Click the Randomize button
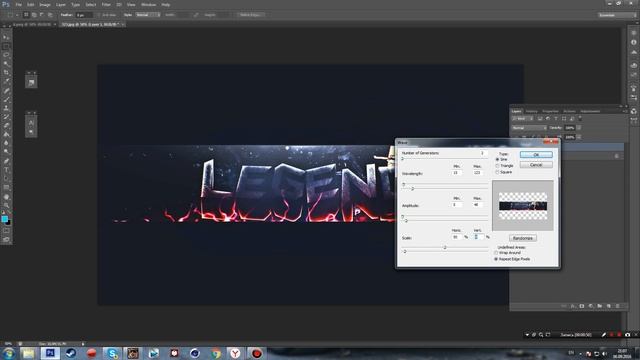 coord(523,238)
